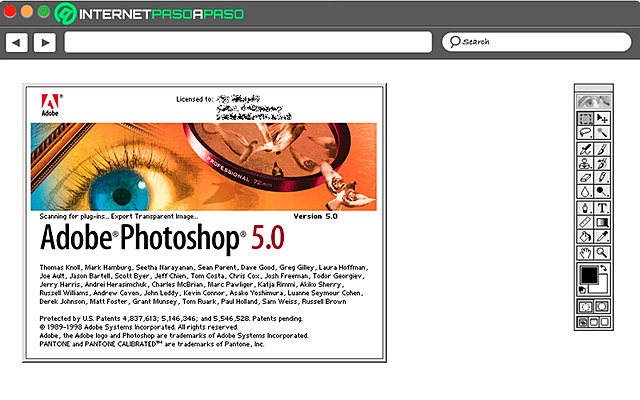Click the yellow minimize dot
Image resolution: width=640 pixels, height=400 pixels.
[27, 11]
